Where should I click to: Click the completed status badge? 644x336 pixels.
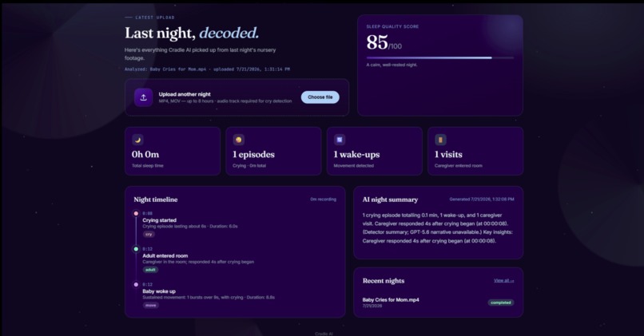click(x=501, y=302)
